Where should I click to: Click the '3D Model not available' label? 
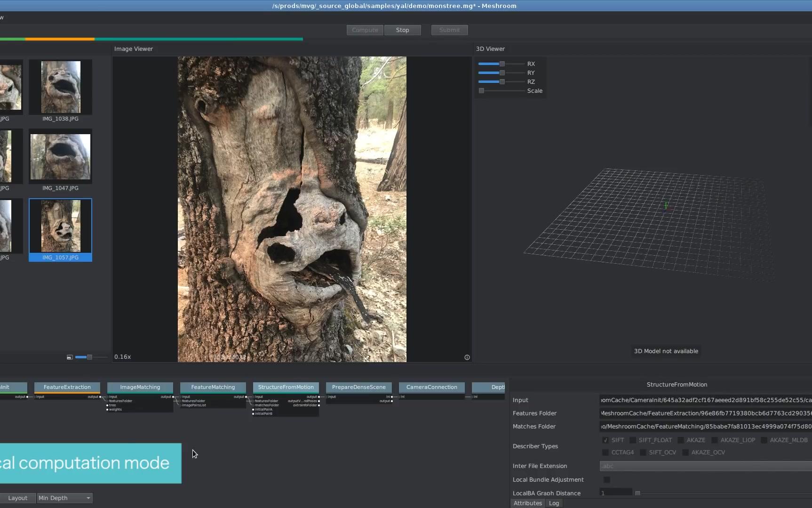[x=666, y=351]
